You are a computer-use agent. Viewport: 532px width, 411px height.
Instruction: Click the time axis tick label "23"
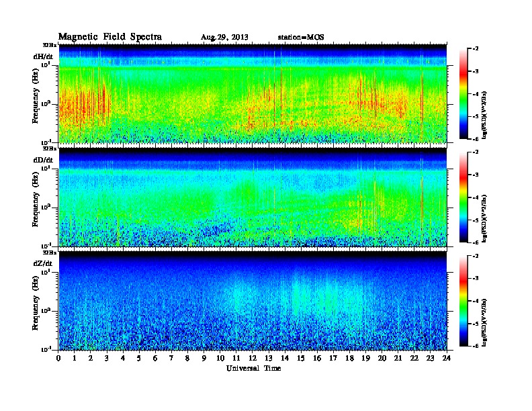(430, 359)
